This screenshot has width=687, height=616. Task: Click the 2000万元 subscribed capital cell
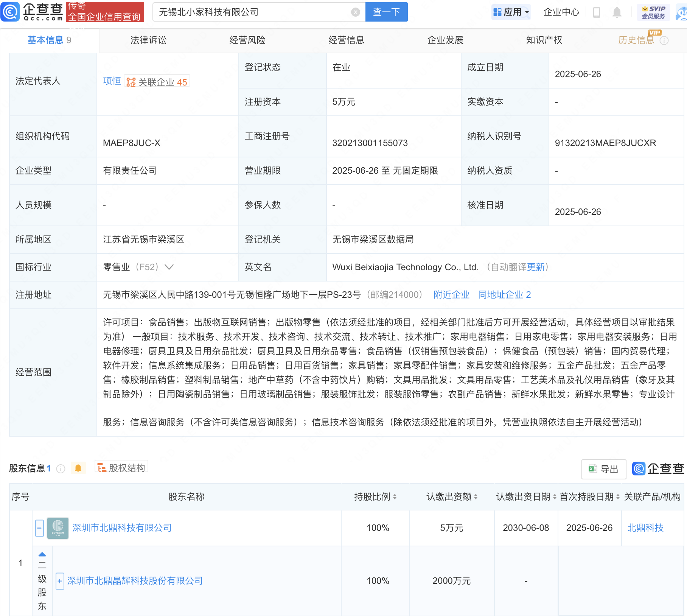[452, 581]
